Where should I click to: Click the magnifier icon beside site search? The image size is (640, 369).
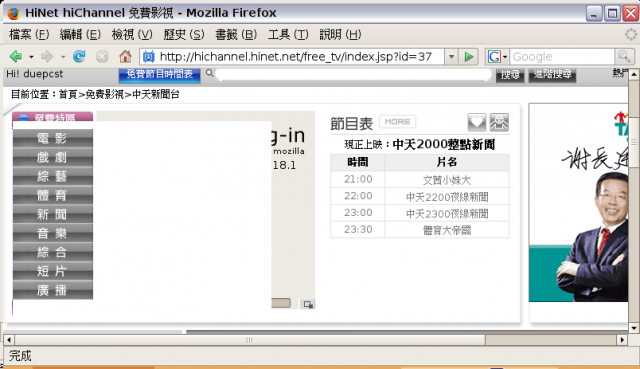pyautogui.click(x=209, y=73)
